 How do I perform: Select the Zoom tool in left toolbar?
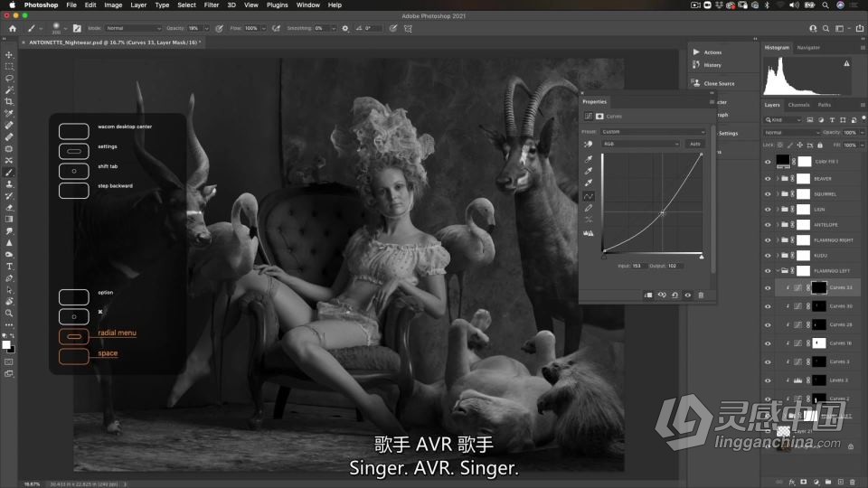point(9,314)
